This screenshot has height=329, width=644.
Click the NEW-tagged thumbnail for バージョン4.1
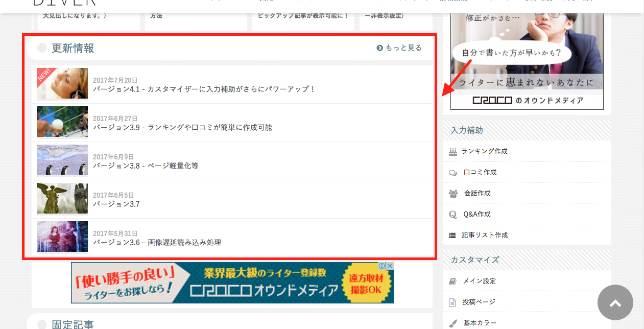[x=62, y=84]
